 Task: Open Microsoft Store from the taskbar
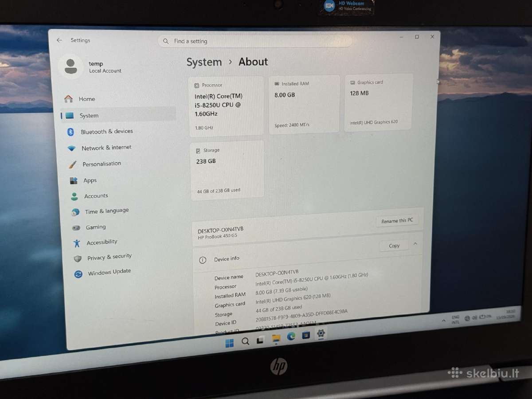coord(306,335)
